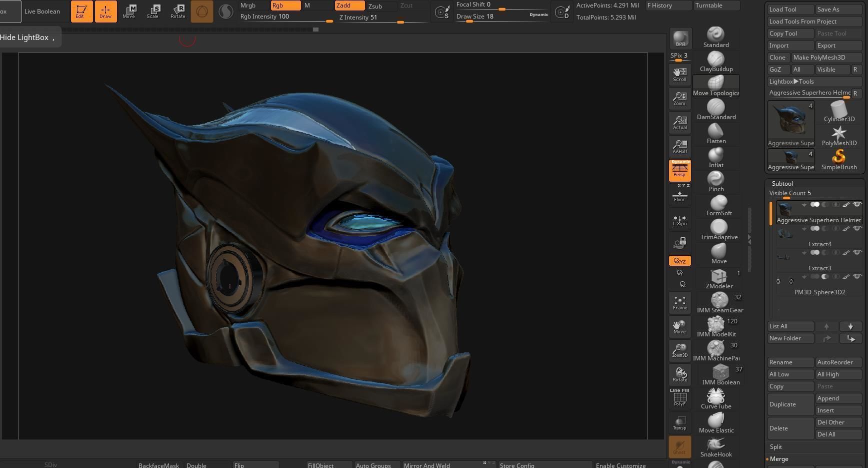
Task: Select the Cylinder3D tool thumbnail
Action: tap(839, 112)
